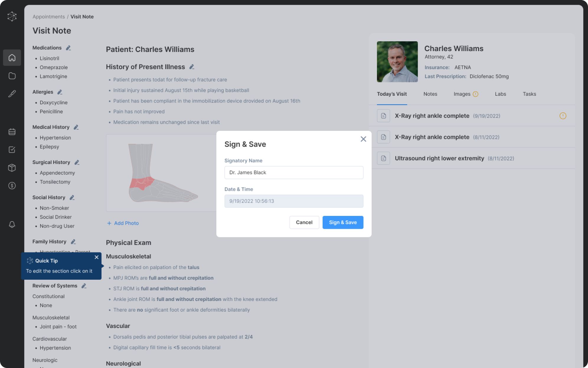The image size is (588, 368).
Task: Open the folder icon in the left sidebar
Action: 12,76
